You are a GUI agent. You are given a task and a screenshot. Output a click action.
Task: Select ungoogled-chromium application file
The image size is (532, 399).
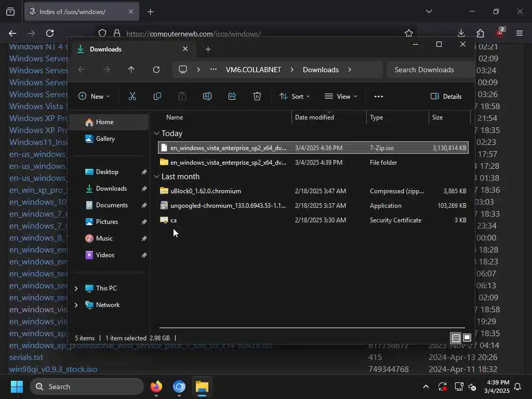[313, 206]
